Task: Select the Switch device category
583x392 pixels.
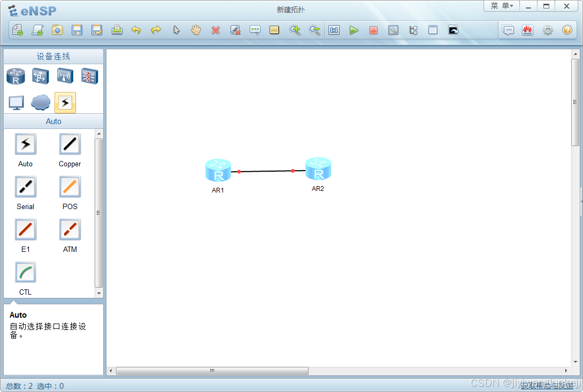Action: 40,76
